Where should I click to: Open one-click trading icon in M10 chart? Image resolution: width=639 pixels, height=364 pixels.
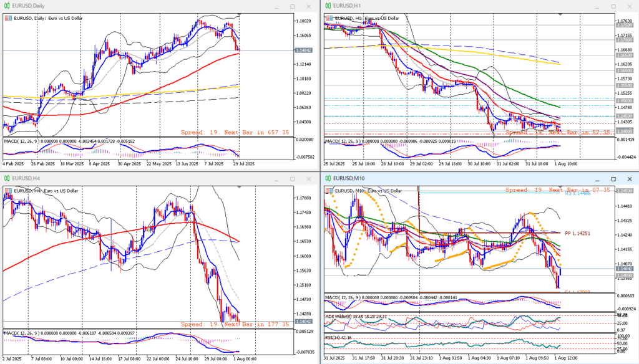(329, 191)
